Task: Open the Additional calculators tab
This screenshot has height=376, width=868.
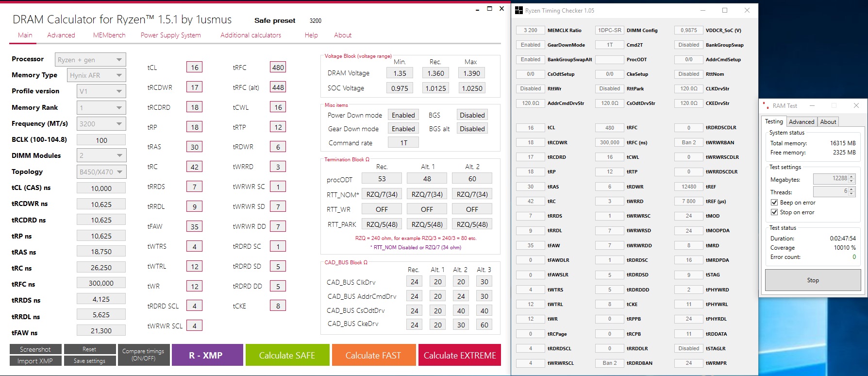Action: (x=250, y=35)
